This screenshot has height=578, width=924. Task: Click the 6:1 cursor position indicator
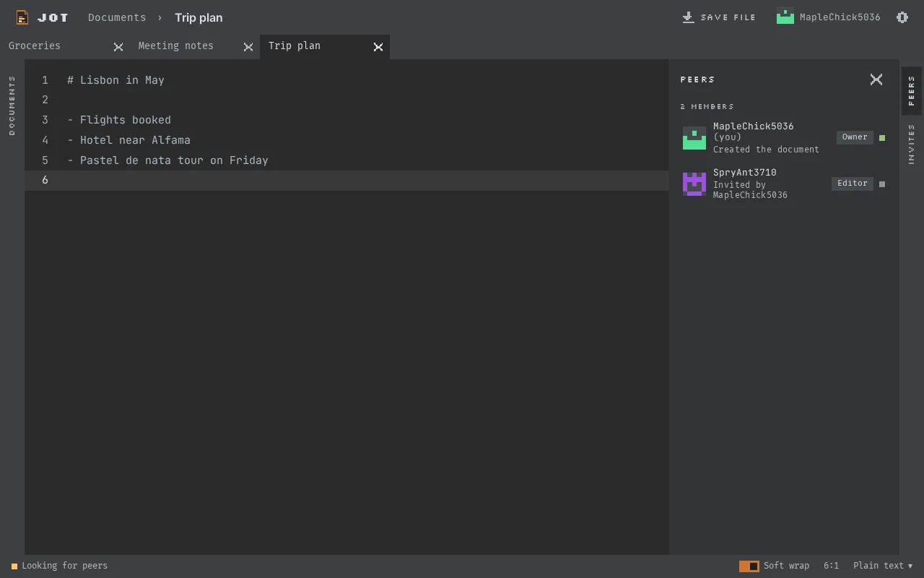point(831,566)
